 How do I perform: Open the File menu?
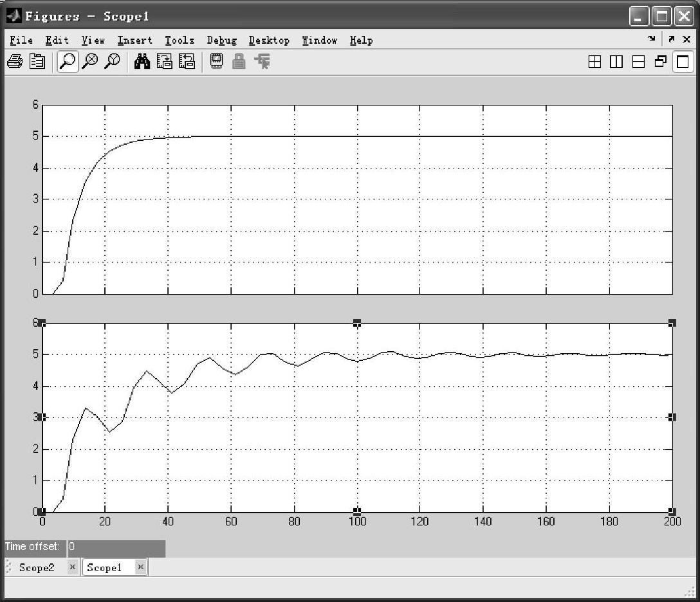tap(21, 41)
